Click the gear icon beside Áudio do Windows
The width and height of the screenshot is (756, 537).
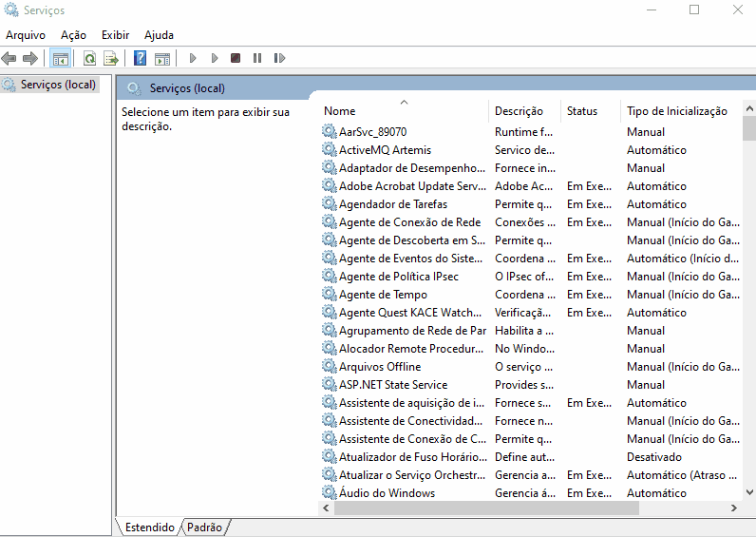[329, 492]
